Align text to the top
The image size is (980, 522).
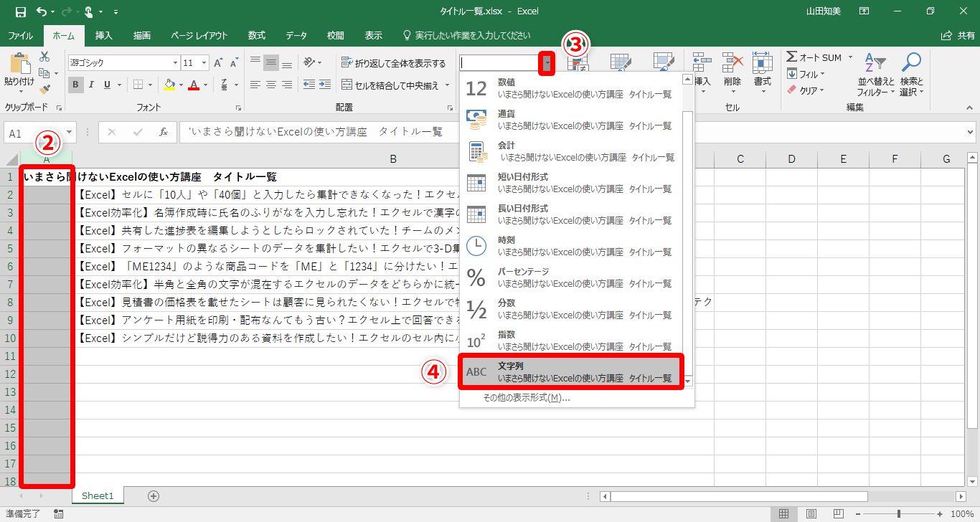point(255,62)
